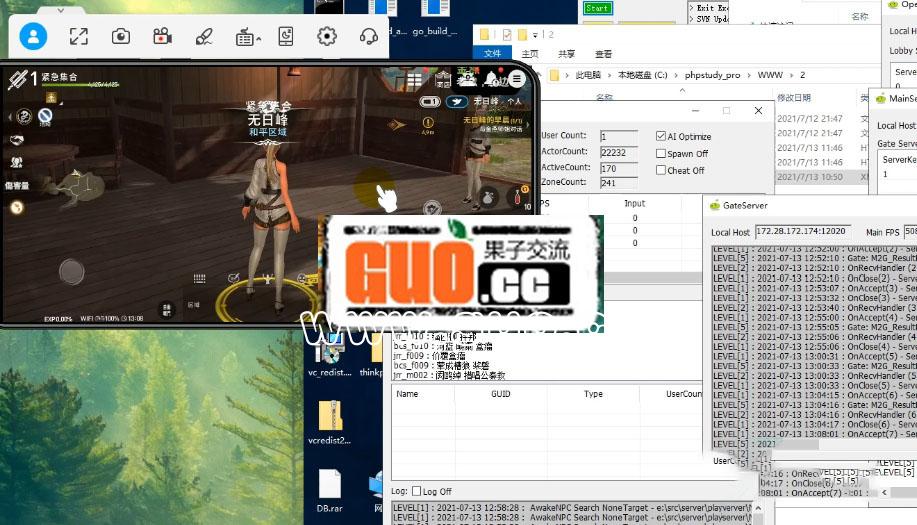The height and width of the screenshot is (525, 917).
Task: Open the 伤害量 damage panel in game
Action: (x=17, y=185)
